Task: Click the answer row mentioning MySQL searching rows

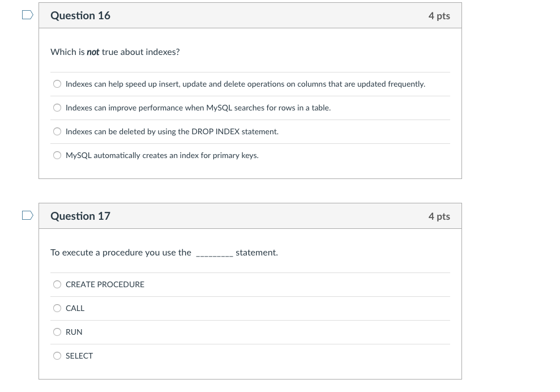Action: coord(198,107)
